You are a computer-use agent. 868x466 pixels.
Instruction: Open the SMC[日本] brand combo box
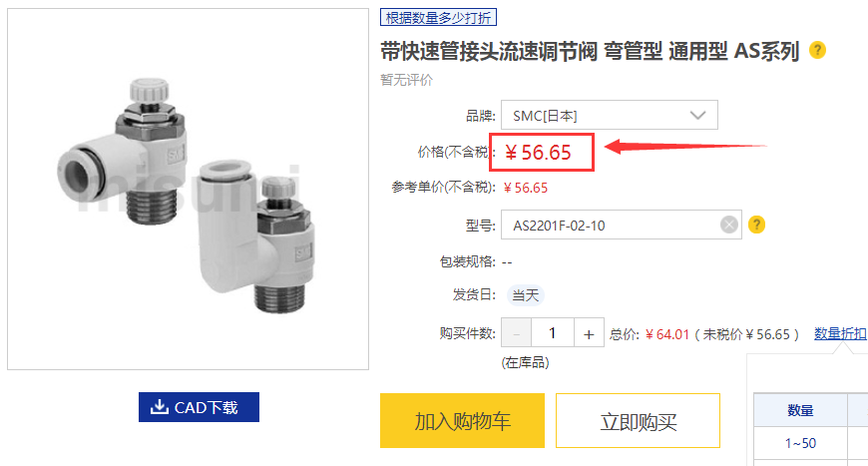[609, 115]
